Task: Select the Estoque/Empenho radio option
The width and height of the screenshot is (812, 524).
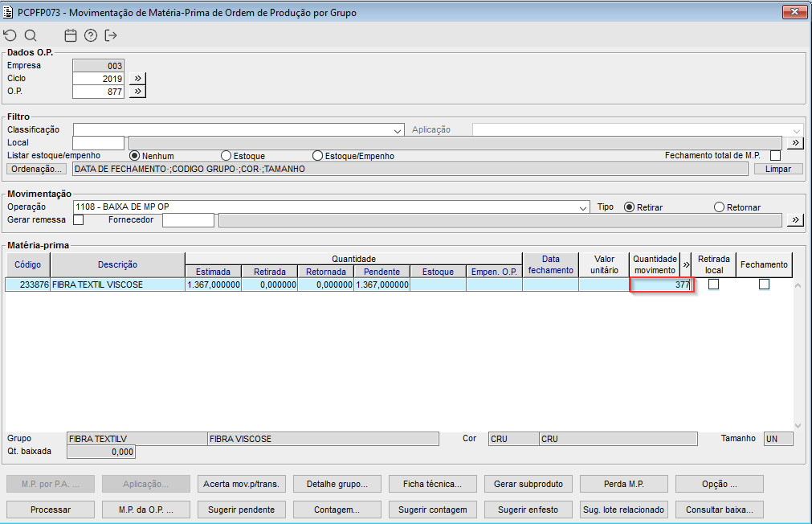Action: (x=317, y=155)
